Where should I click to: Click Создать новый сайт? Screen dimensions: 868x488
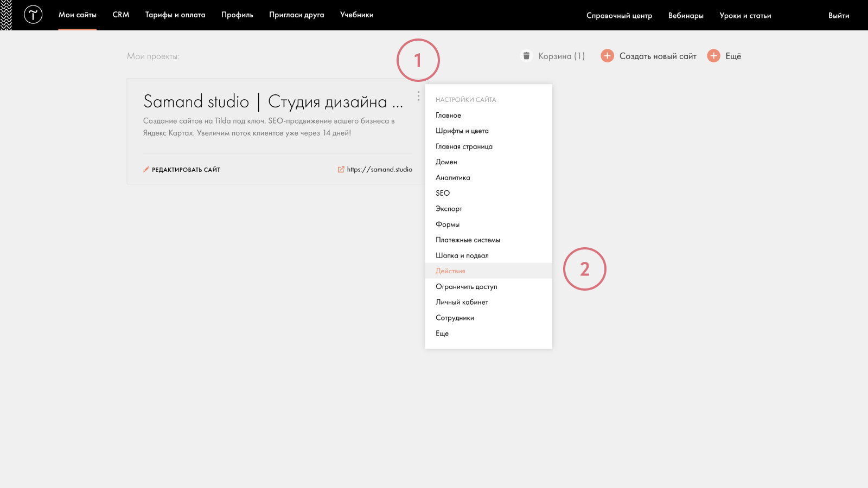pos(658,56)
